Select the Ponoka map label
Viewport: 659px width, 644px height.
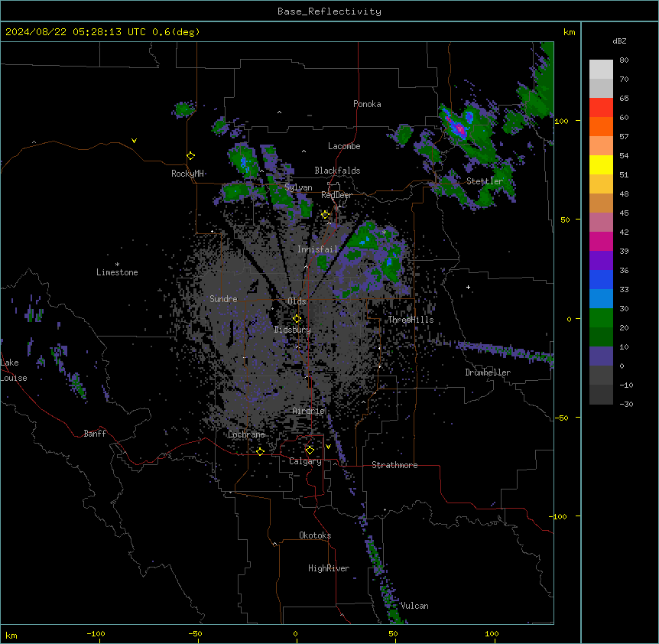coord(367,104)
